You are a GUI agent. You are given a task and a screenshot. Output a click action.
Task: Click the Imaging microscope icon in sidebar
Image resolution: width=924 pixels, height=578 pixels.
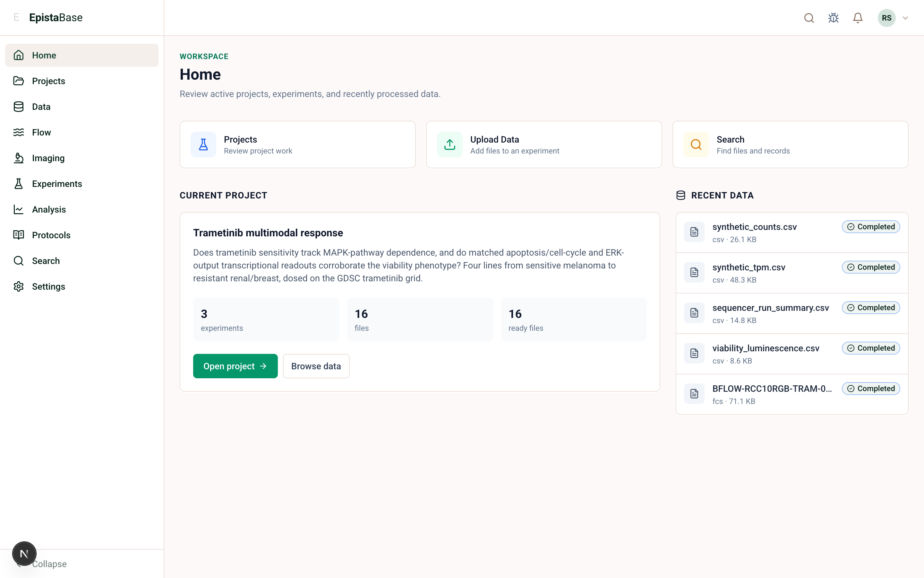pyautogui.click(x=18, y=158)
